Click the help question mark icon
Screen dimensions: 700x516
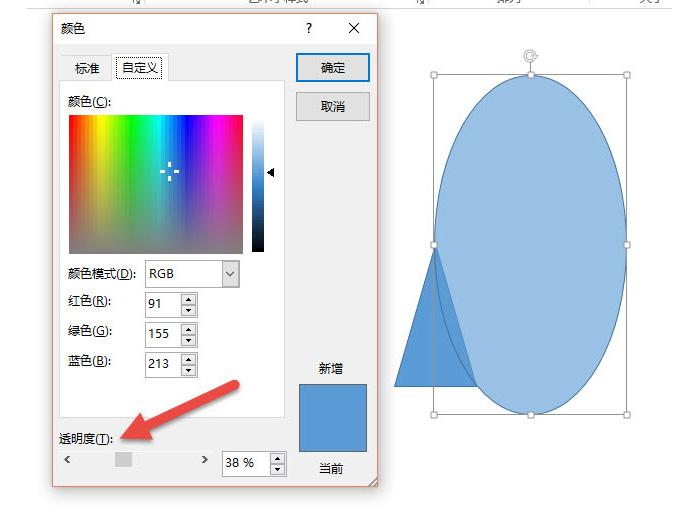[x=309, y=29]
